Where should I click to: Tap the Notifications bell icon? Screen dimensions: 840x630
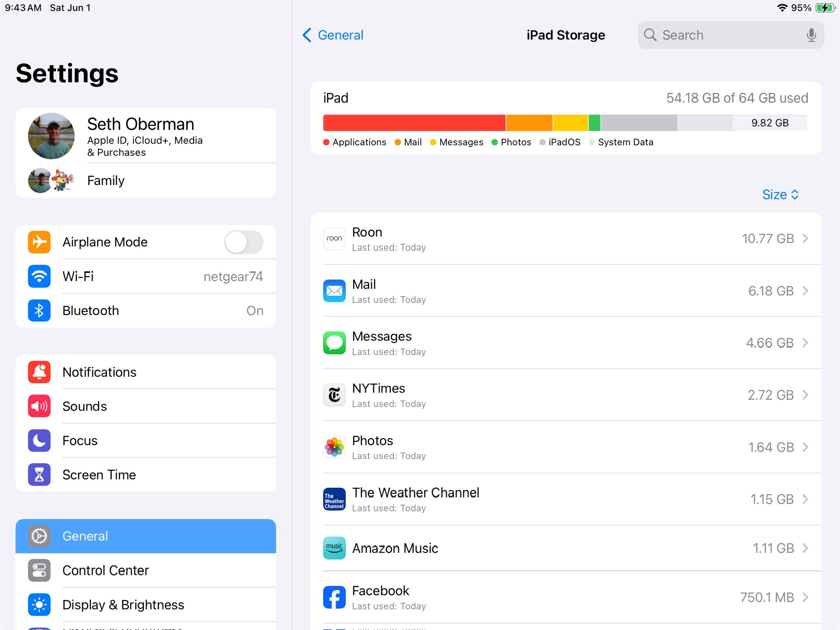[39, 372]
